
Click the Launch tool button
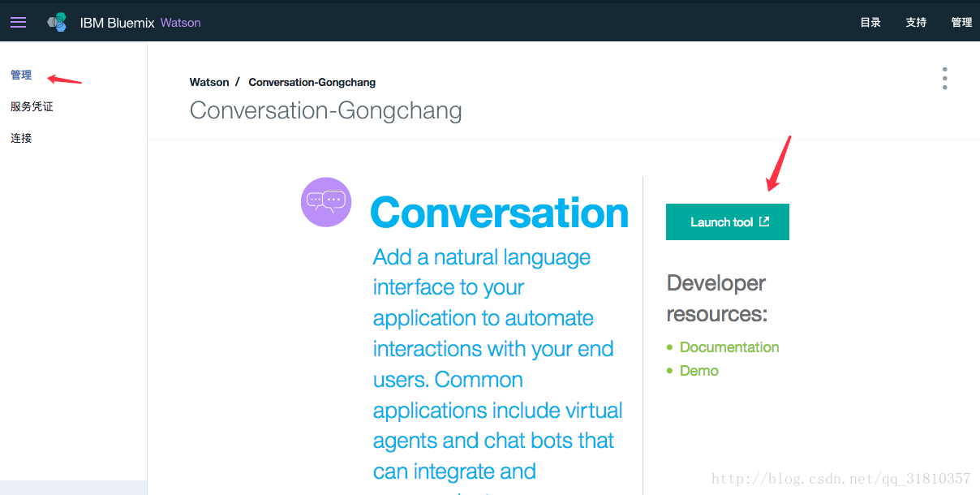pyautogui.click(x=728, y=222)
